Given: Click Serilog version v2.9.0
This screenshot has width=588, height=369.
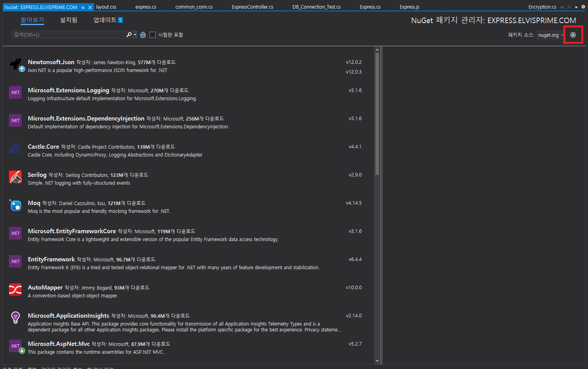Looking at the screenshot, I should point(355,175).
